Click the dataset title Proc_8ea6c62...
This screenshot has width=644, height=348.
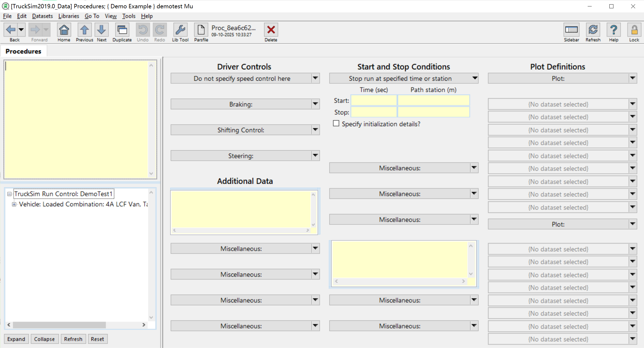point(233,28)
